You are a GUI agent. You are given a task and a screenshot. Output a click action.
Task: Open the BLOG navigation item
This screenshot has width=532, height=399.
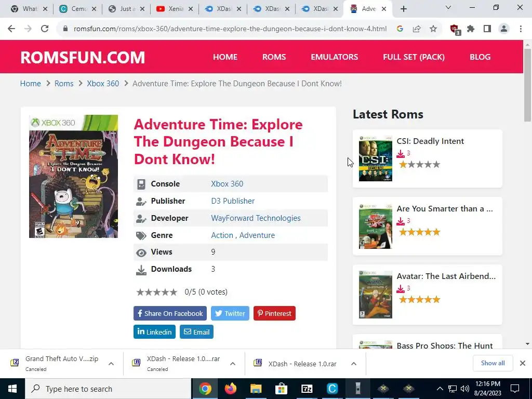pos(480,57)
